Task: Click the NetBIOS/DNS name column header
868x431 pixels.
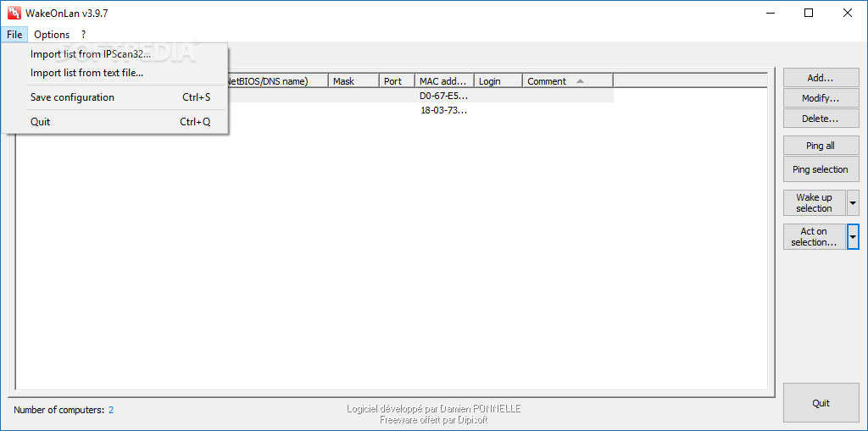Action: [277, 81]
